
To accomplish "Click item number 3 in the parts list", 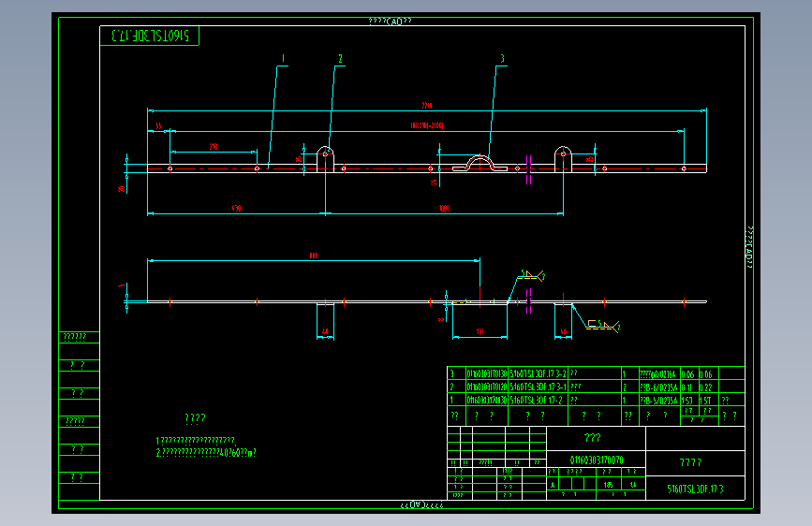I will (x=451, y=373).
